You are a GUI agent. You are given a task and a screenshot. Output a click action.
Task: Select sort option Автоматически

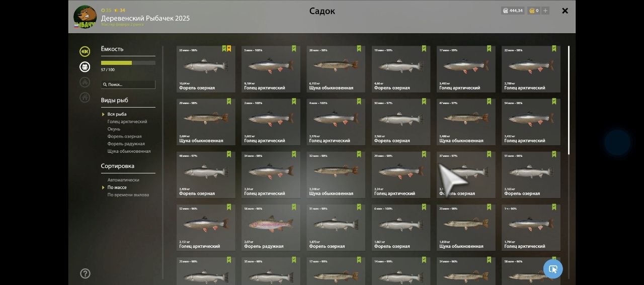coord(123,180)
